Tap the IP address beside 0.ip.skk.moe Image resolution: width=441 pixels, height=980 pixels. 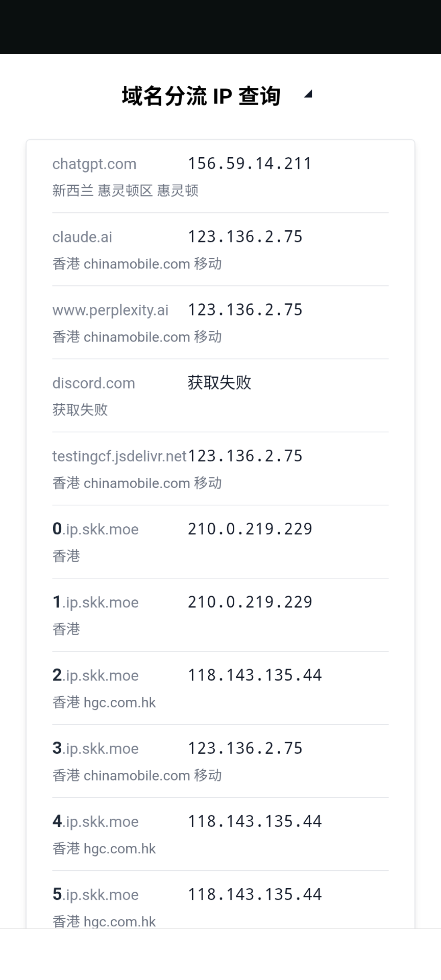[x=250, y=529]
